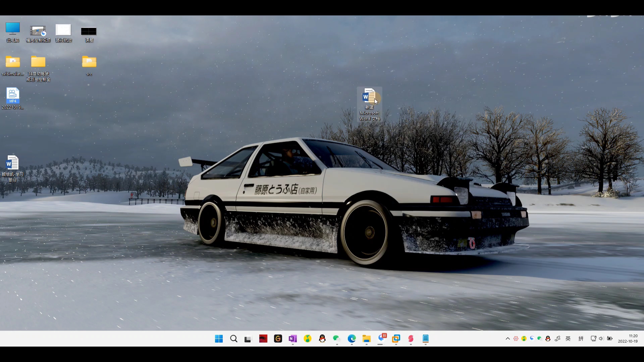The image size is (644, 362).
Task: Open the pen menu tray icon
Action: click(557, 339)
